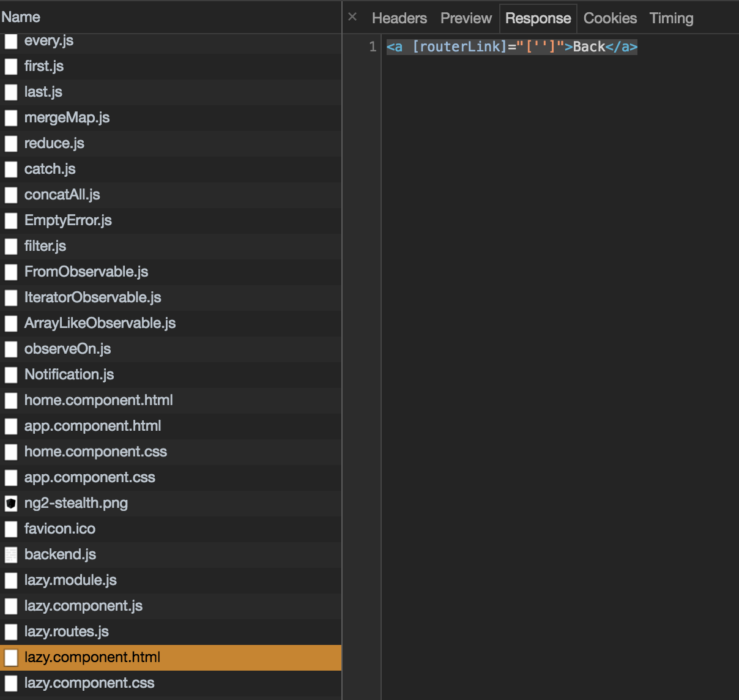The width and height of the screenshot is (739, 700).
Task: Switch to the Preview tab
Action: (466, 18)
